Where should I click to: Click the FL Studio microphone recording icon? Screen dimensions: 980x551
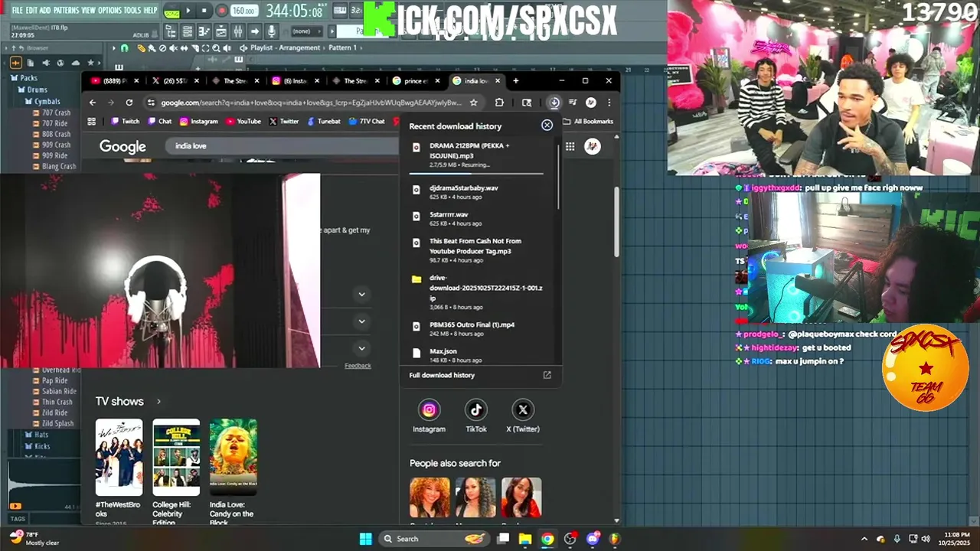coord(271,31)
